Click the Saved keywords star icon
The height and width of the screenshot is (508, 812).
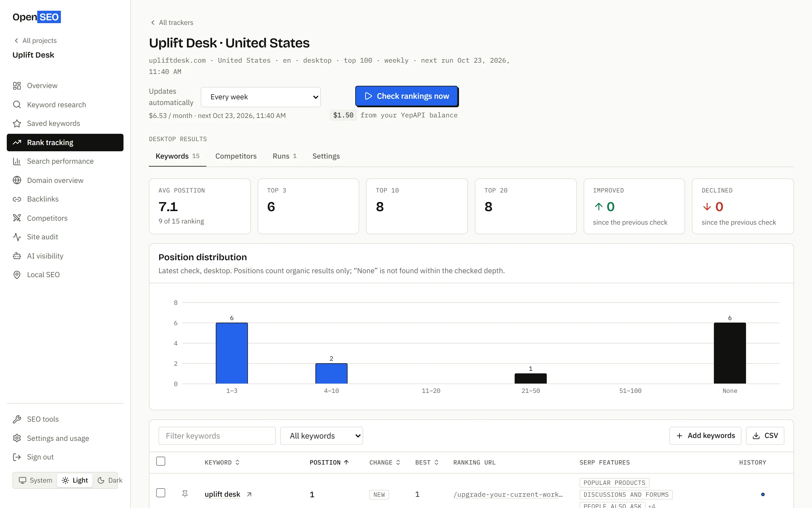pyautogui.click(x=17, y=123)
